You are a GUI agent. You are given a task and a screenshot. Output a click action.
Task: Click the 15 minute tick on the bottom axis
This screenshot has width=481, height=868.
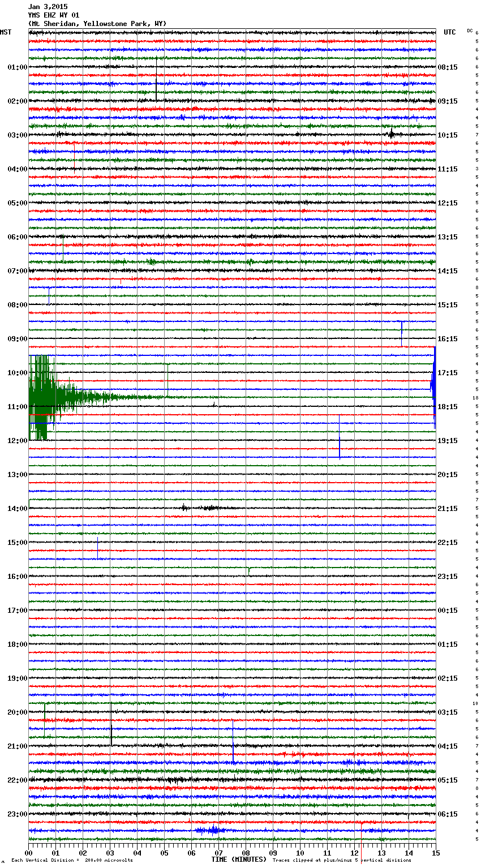[436, 853]
